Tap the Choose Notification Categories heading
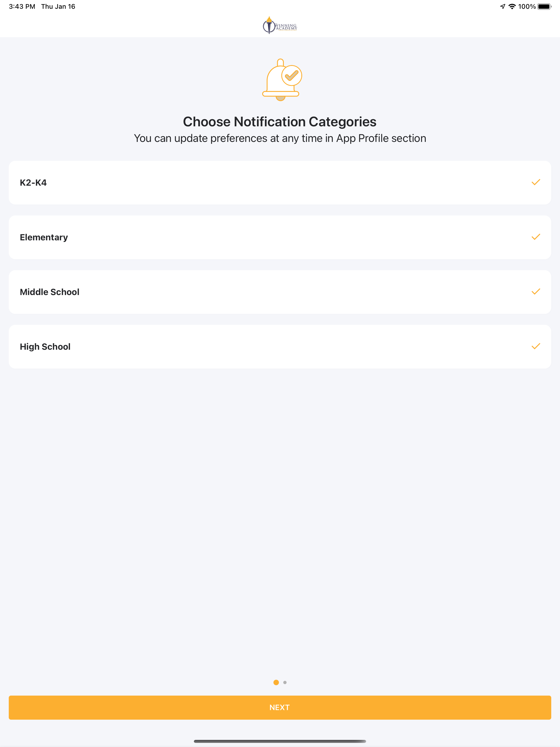 click(280, 122)
